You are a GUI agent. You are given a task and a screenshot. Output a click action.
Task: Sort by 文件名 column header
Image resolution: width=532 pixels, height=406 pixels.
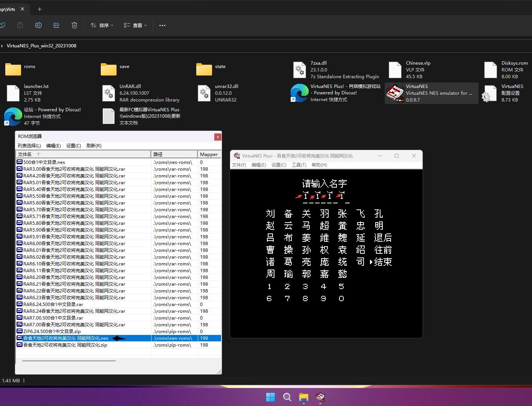(83, 154)
